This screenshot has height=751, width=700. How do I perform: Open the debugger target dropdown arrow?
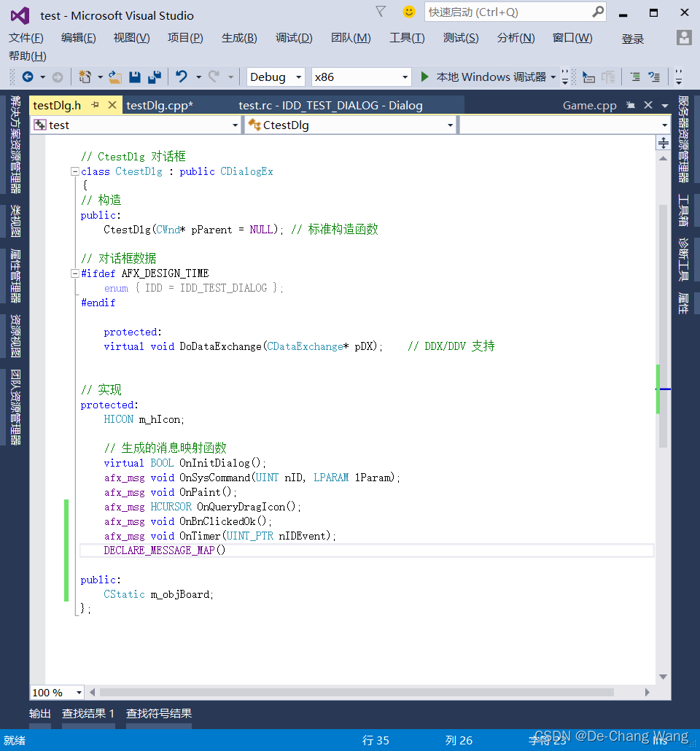point(553,77)
